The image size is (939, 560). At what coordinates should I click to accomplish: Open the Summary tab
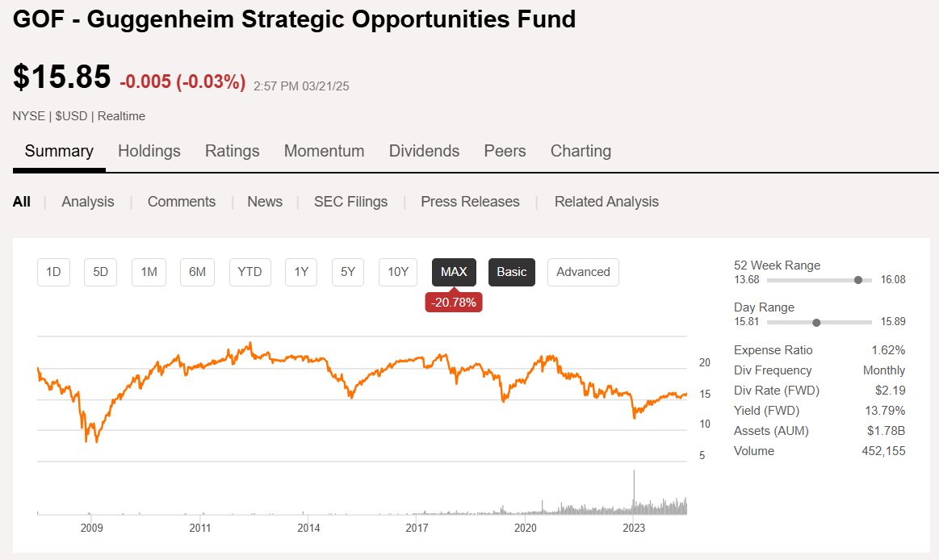point(59,151)
